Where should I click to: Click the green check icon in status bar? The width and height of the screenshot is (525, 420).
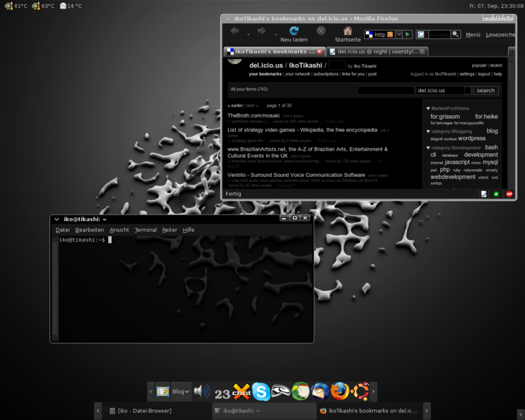(x=497, y=194)
